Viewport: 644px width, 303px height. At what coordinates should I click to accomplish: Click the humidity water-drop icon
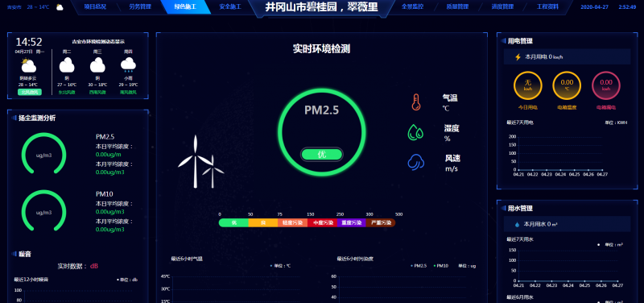pyautogui.click(x=415, y=132)
